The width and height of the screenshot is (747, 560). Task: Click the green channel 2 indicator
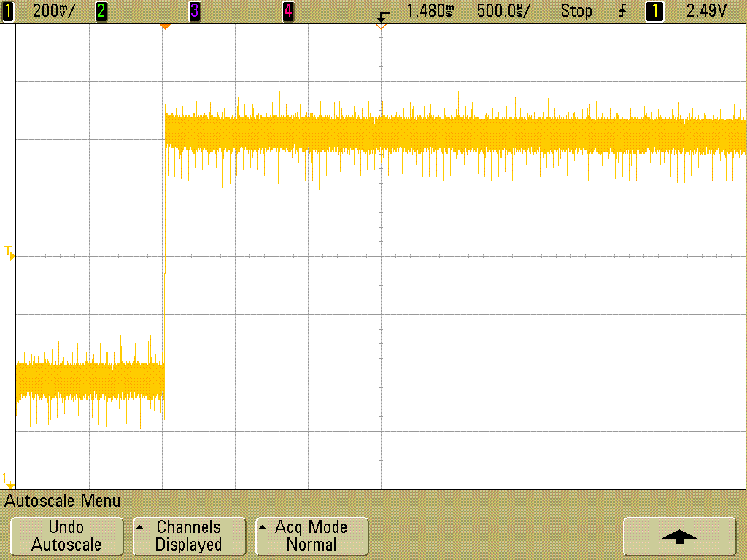[x=101, y=11]
